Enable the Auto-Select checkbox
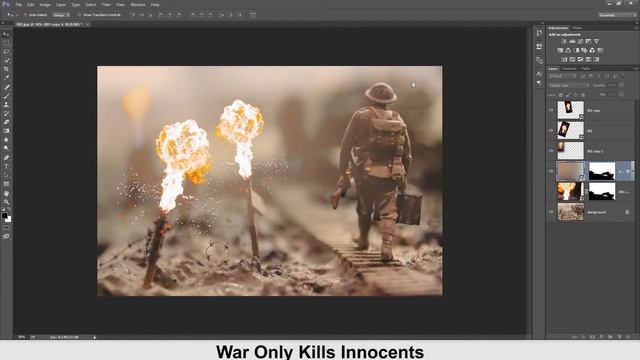Image resolution: width=640 pixels, height=360 pixels. pyautogui.click(x=25, y=15)
